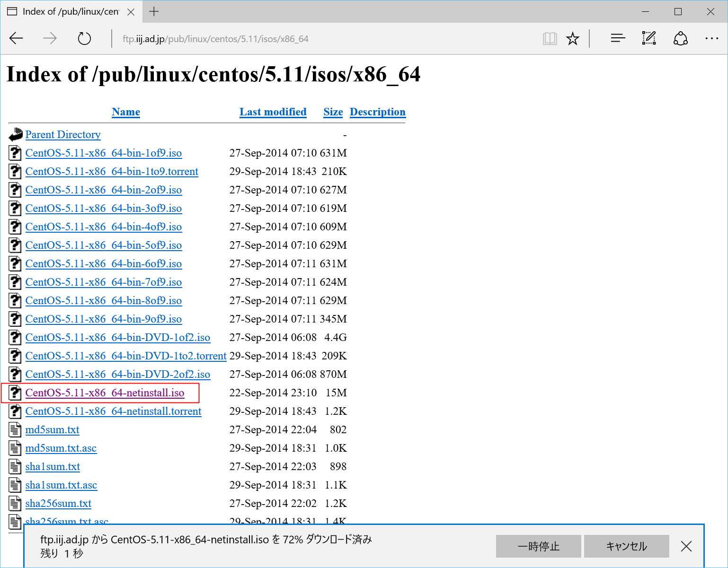
Task: Download CentOS-5.11-x86_64-bin-2of9.iso
Action: [x=104, y=190]
